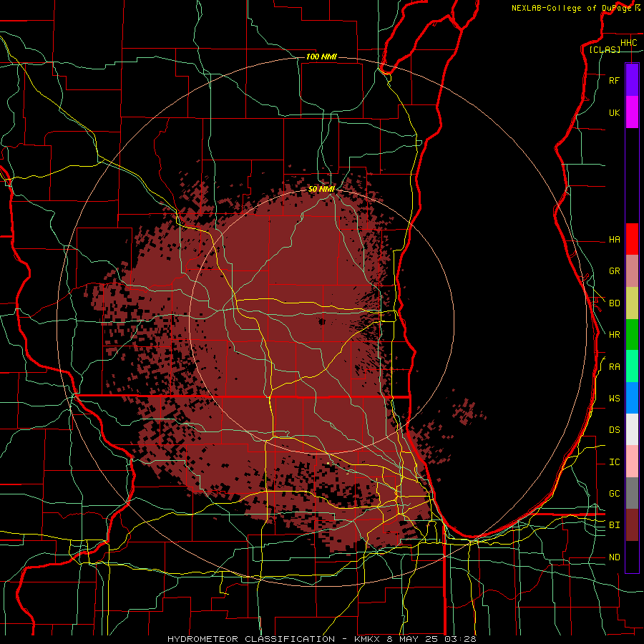Screen dimensions: 644x644
Task: Click the ND legend label
Action: pyautogui.click(x=614, y=557)
